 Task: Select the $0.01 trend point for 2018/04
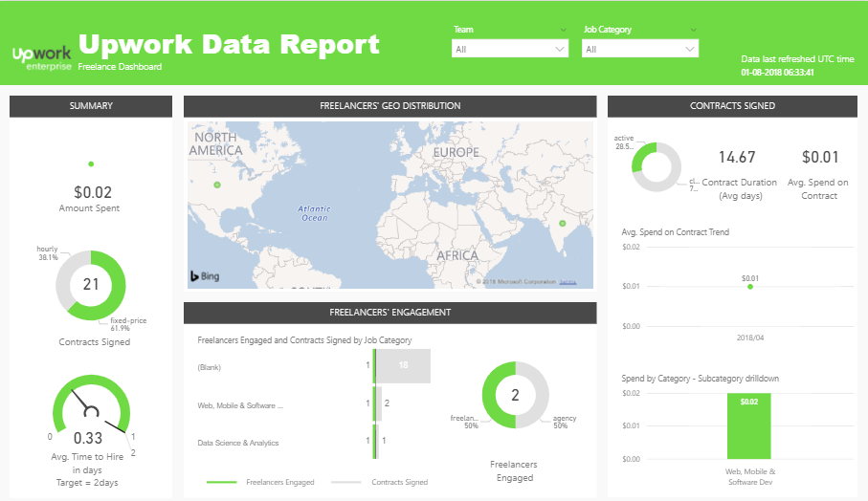click(750, 287)
